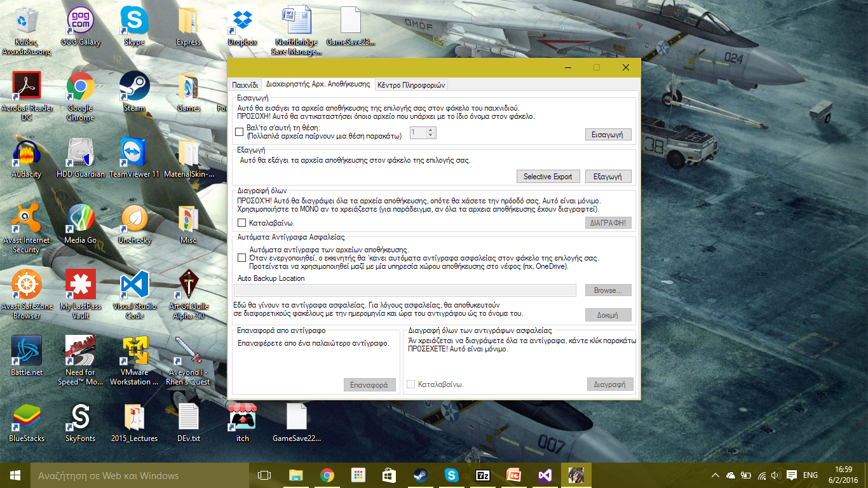
Task: Click the slot number field
Action: [x=419, y=133]
